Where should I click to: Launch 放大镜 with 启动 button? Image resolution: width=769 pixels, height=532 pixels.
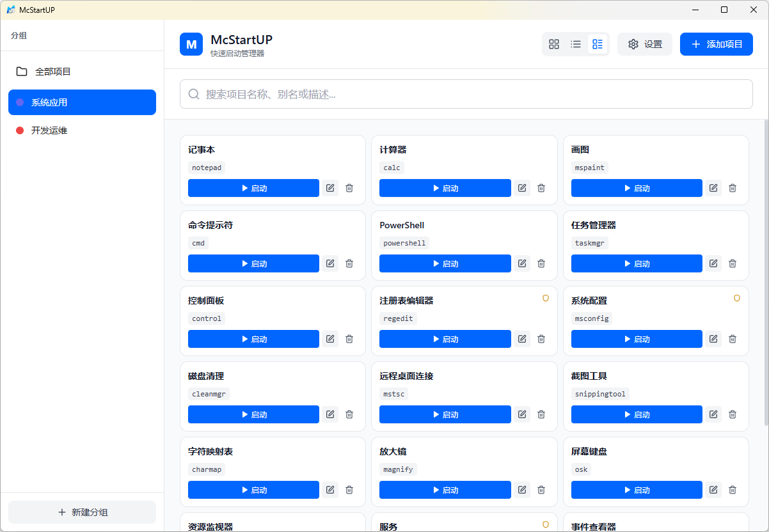[x=445, y=490]
